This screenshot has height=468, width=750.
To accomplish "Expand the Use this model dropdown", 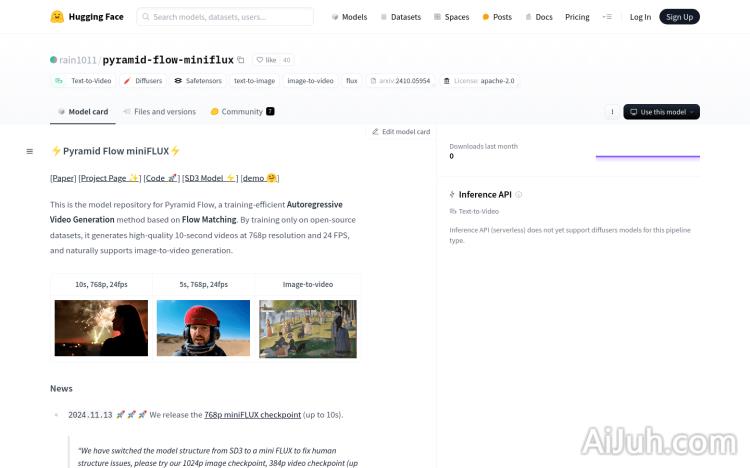I will coord(661,112).
